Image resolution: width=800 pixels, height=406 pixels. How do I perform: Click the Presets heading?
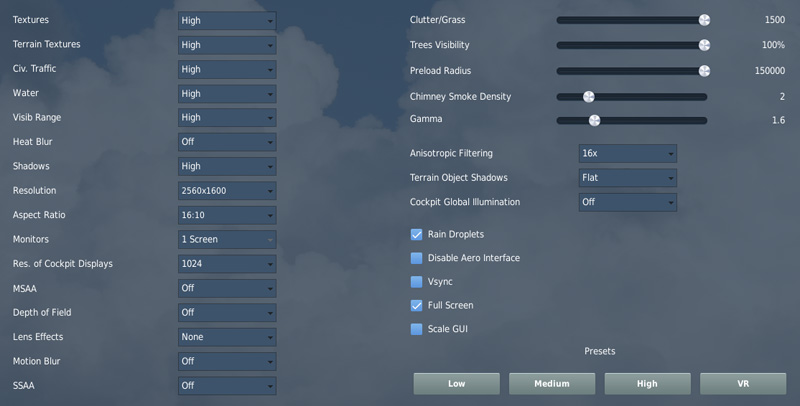coord(599,351)
